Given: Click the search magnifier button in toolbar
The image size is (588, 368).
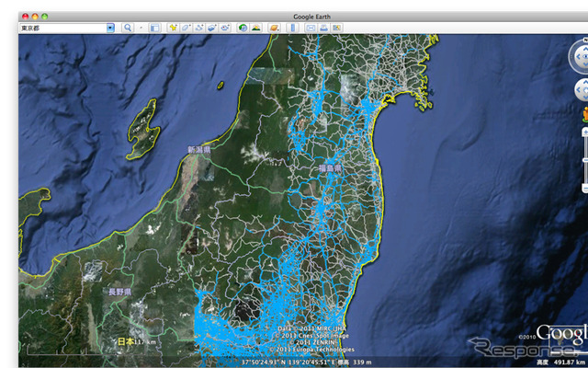Looking at the screenshot, I should (x=128, y=28).
